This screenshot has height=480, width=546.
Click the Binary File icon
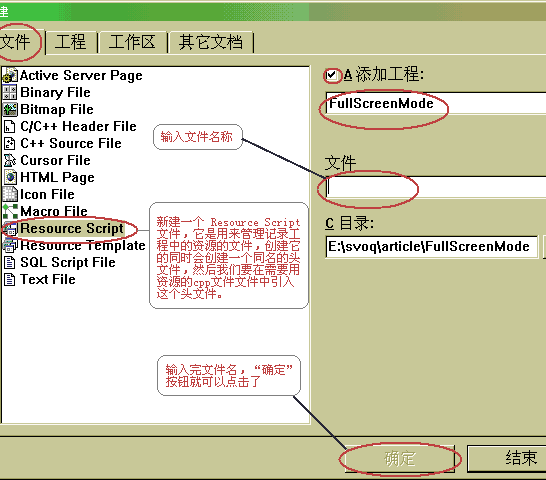[x=10, y=92]
